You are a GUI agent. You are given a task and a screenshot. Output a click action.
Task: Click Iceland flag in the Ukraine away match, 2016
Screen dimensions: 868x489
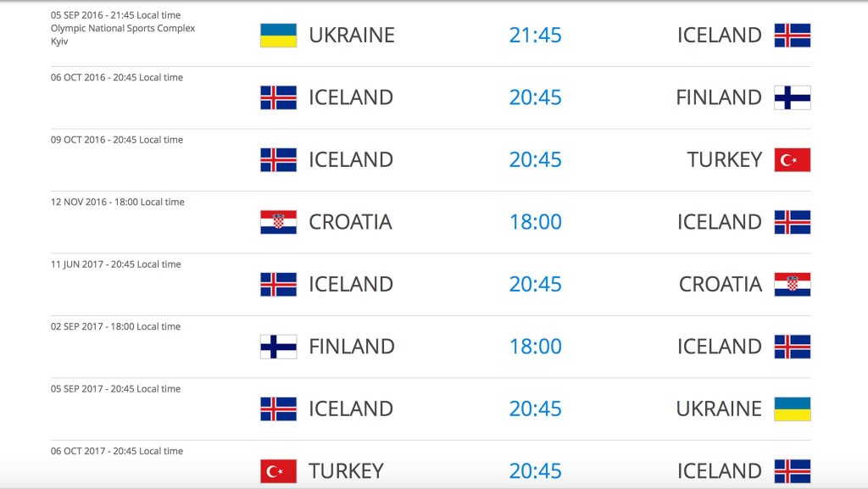click(792, 35)
